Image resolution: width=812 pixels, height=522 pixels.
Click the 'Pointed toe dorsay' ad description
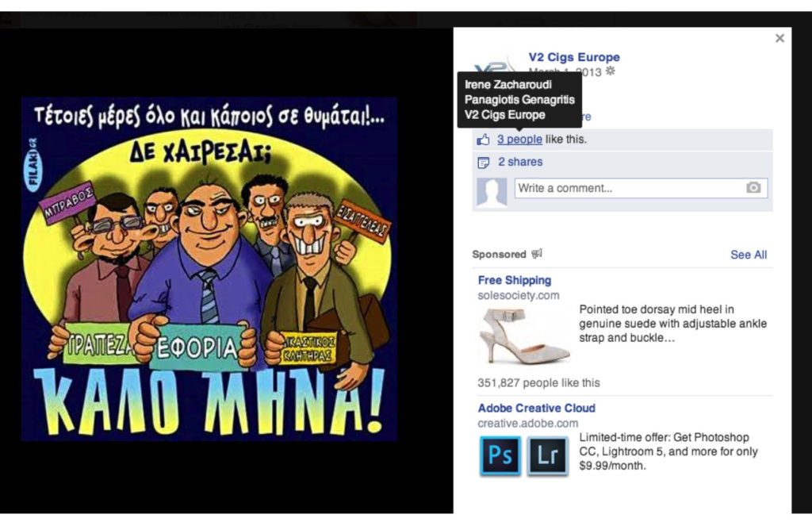tap(672, 324)
